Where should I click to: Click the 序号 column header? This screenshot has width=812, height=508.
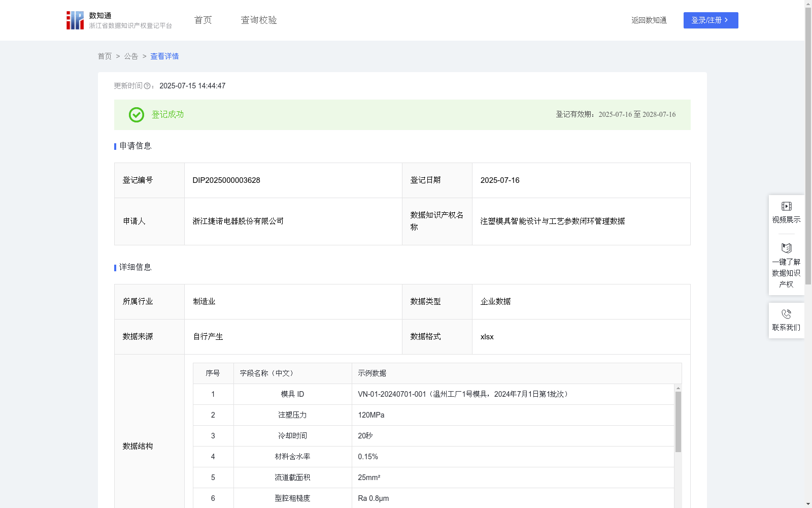[x=213, y=373]
